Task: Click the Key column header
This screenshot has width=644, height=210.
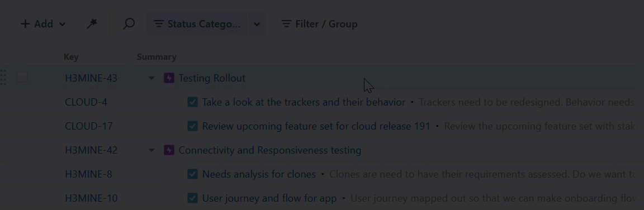Action: [x=71, y=57]
